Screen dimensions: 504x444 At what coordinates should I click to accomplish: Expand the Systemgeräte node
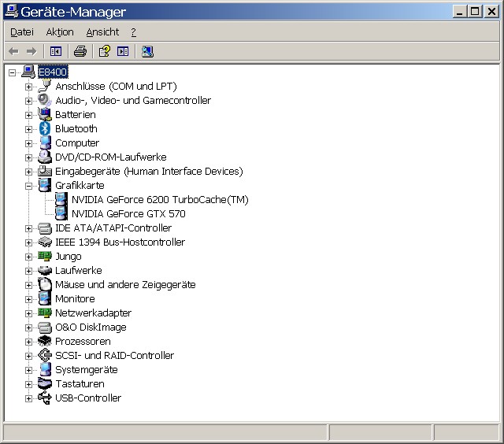(28, 370)
